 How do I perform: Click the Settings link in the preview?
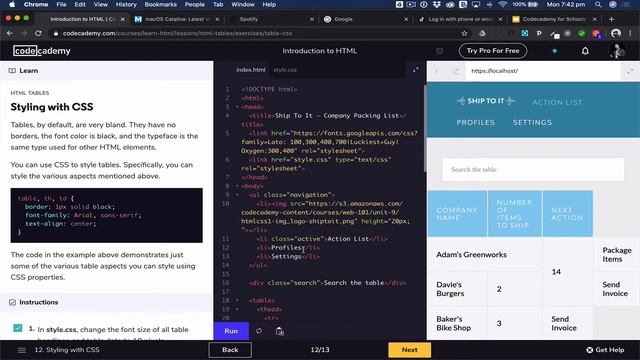(532, 122)
